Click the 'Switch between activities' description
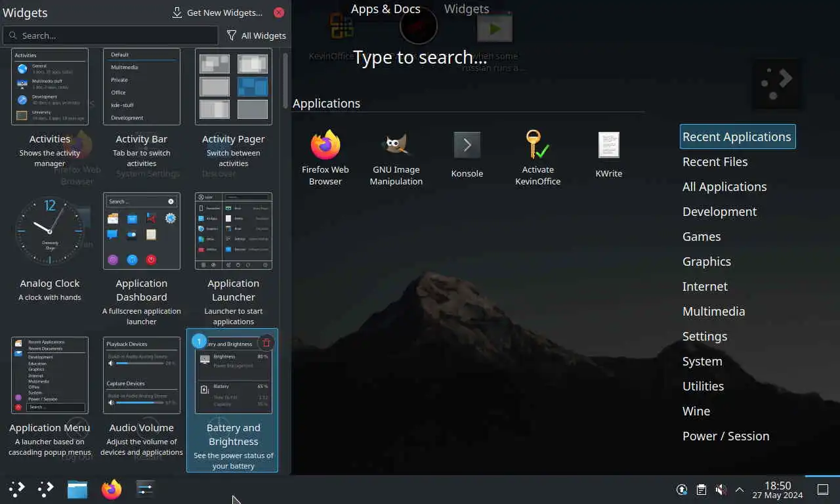Screen dimensions: 840x504 [234, 158]
